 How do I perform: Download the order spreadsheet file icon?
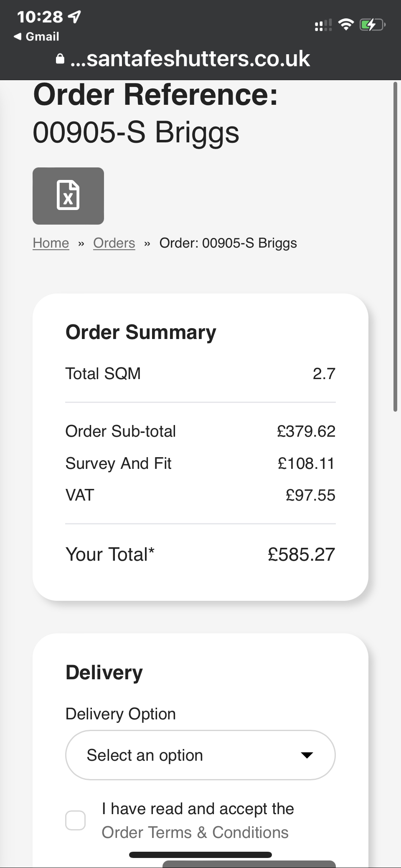click(68, 196)
